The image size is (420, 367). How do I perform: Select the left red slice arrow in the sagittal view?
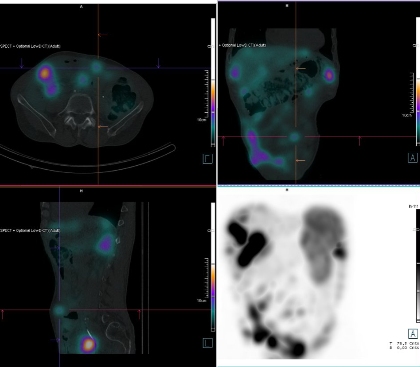3,314
